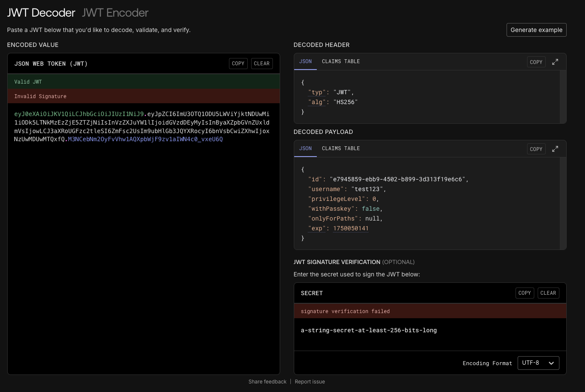Copy the signing secret
This screenshot has height=392, width=585.
[524, 293]
